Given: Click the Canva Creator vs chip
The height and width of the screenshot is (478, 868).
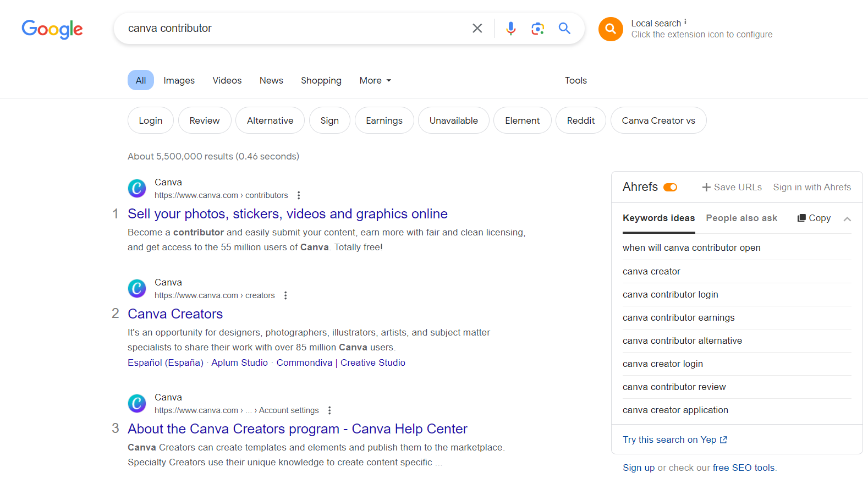Looking at the screenshot, I should [x=658, y=120].
